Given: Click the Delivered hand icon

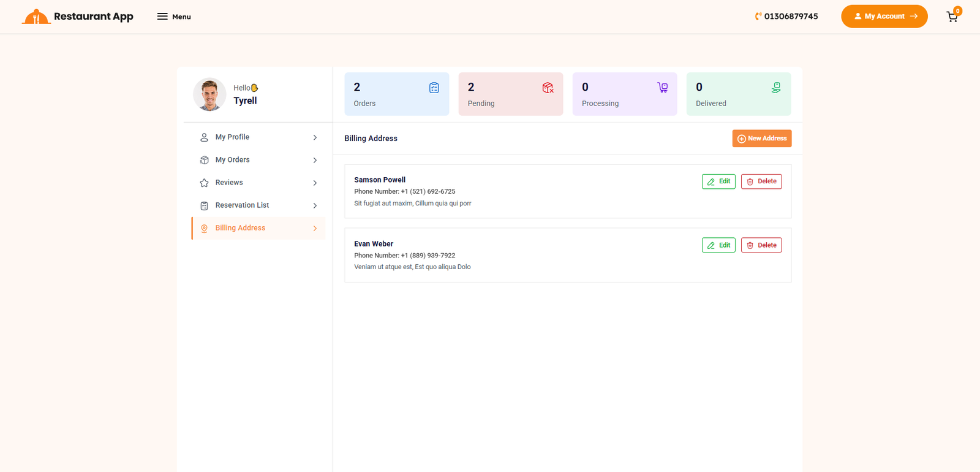Looking at the screenshot, I should pos(776,88).
